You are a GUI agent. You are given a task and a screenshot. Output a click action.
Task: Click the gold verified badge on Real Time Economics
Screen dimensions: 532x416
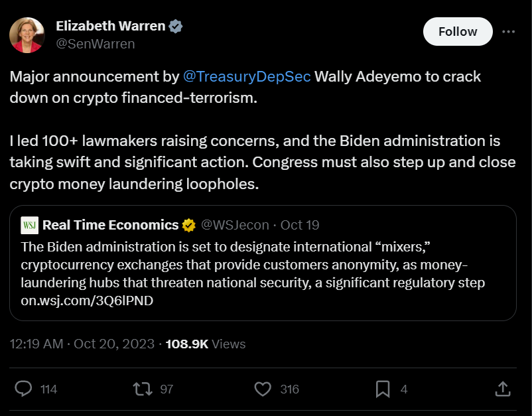[x=189, y=226]
